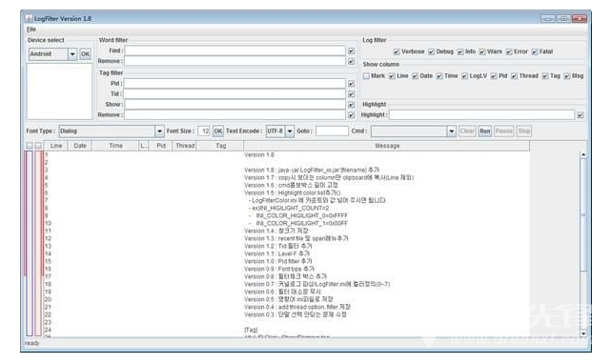Screen dimensions: 611x364
Task: Click the Clear button
Action: click(467, 131)
